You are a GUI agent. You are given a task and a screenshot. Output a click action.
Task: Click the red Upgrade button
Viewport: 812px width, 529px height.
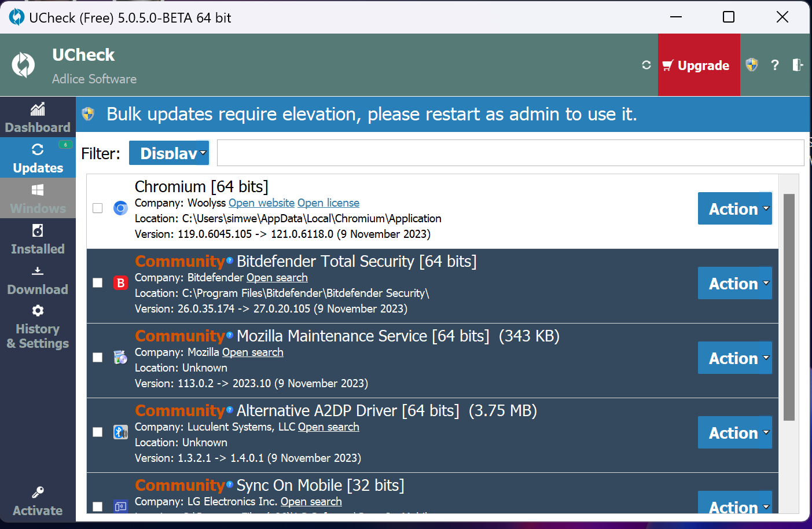pos(699,65)
